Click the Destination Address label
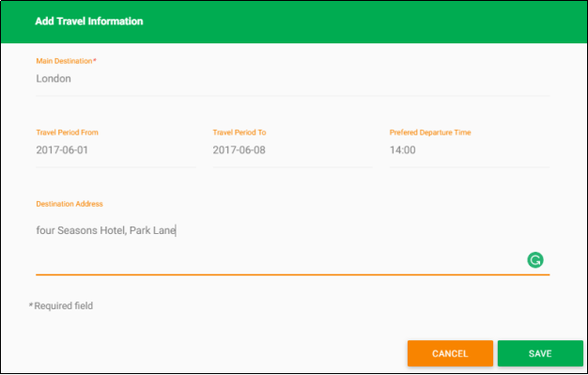 70,204
